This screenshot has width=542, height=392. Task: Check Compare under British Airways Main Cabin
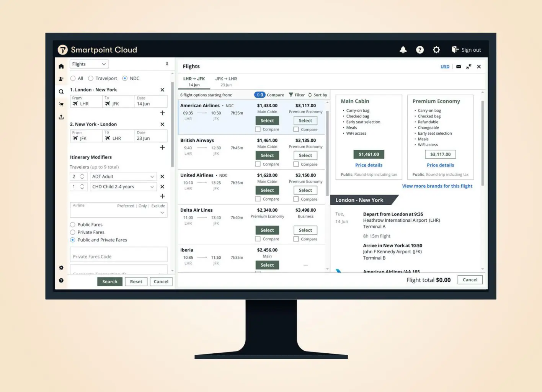tap(258, 164)
